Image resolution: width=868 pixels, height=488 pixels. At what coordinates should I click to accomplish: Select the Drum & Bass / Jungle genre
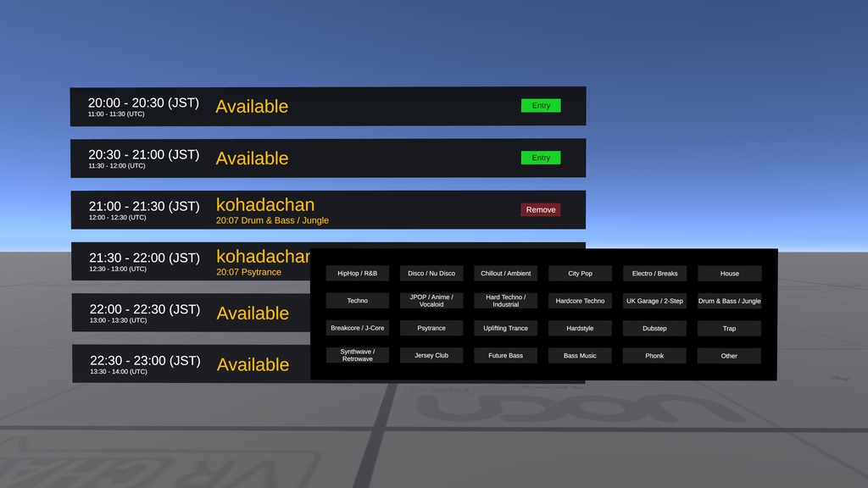tap(729, 301)
